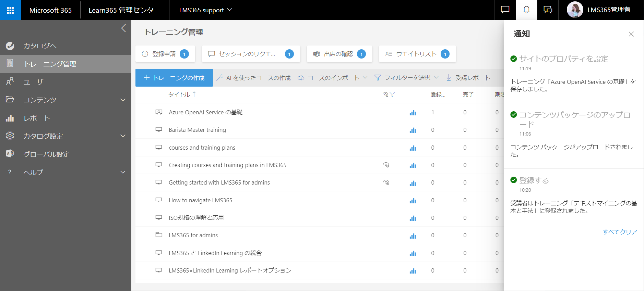Open Barista Master training
The height and width of the screenshot is (291, 644).
click(x=198, y=130)
